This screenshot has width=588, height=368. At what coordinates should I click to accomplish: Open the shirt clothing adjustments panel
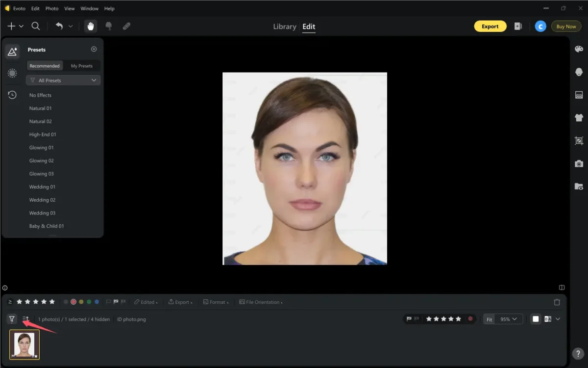pyautogui.click(x=579, y=118)
